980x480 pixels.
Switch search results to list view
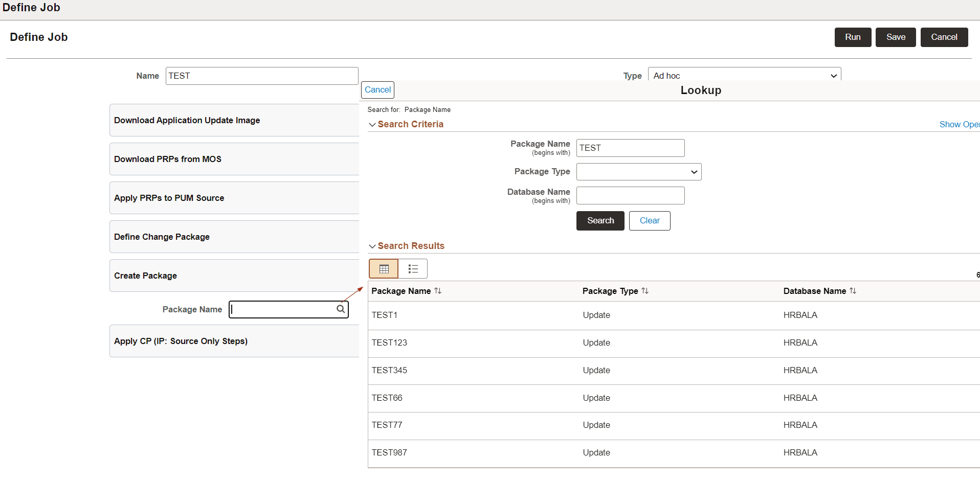[x=413, y=268]
